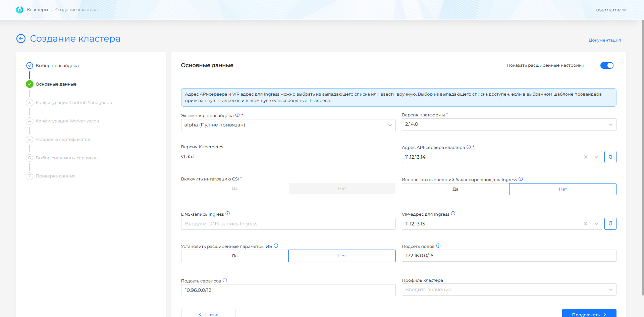
Task: Open the username account menu
Action: (x=611, y=10)
